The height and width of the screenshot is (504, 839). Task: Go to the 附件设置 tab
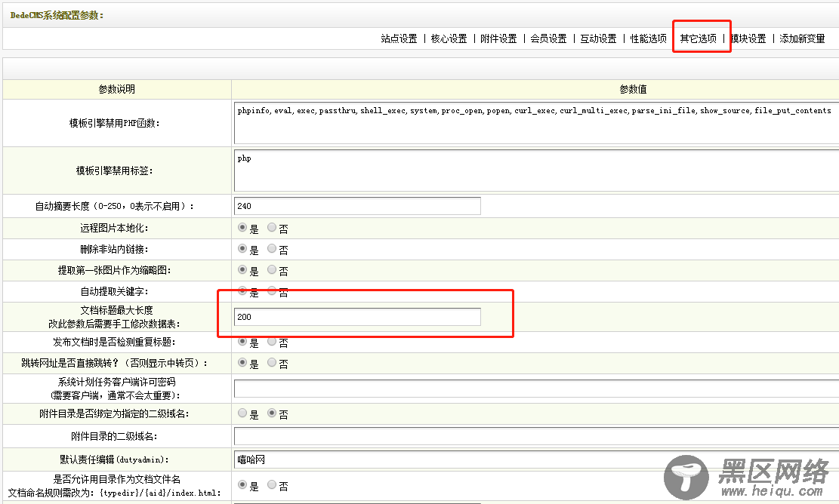[498, 38]
